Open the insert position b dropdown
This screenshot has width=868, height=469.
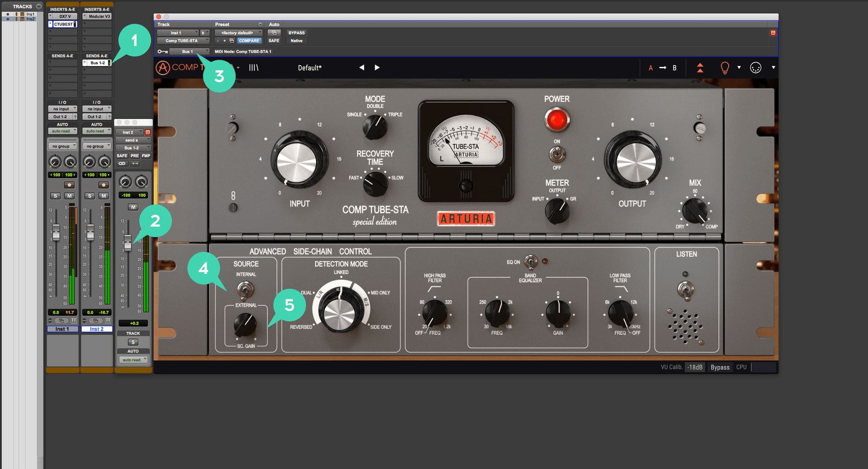[x=205, y=33]
